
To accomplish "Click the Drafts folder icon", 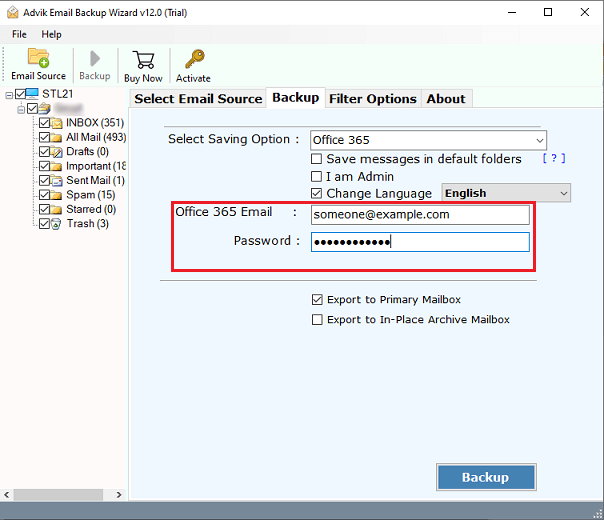I will pyautogui.click(x=56, y=152).
